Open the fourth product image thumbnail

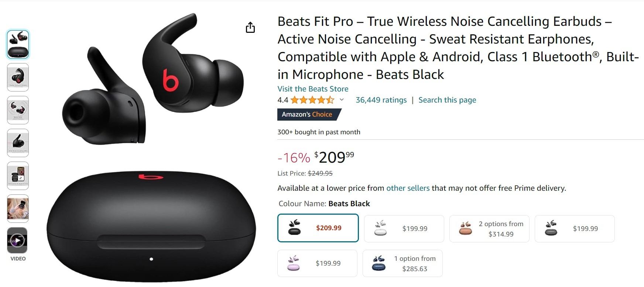[x=18, y=143]
